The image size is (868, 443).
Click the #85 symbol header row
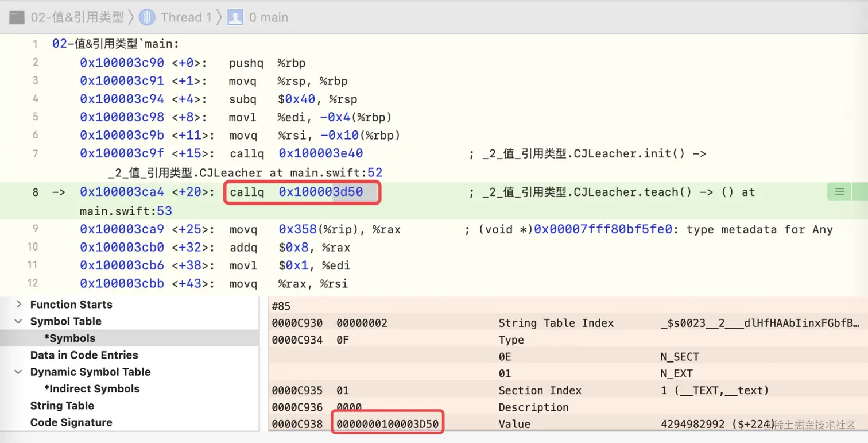click(281, 306)
